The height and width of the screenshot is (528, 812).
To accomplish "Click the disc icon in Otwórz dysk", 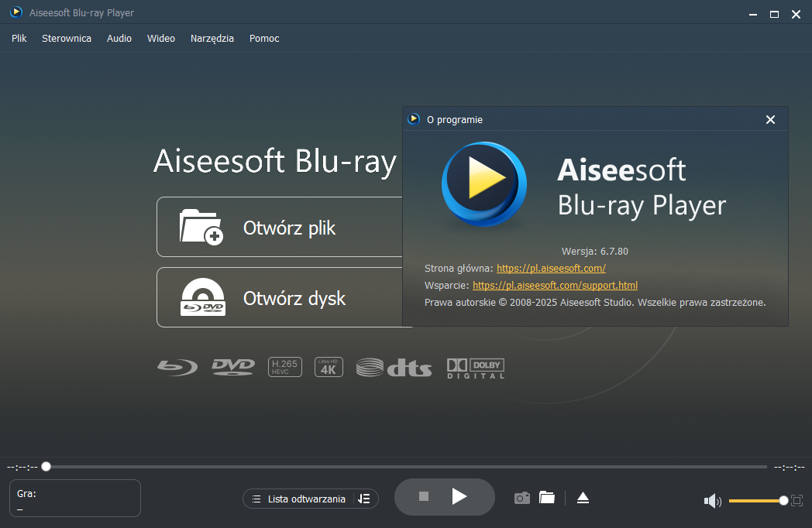I will point(202,297).
